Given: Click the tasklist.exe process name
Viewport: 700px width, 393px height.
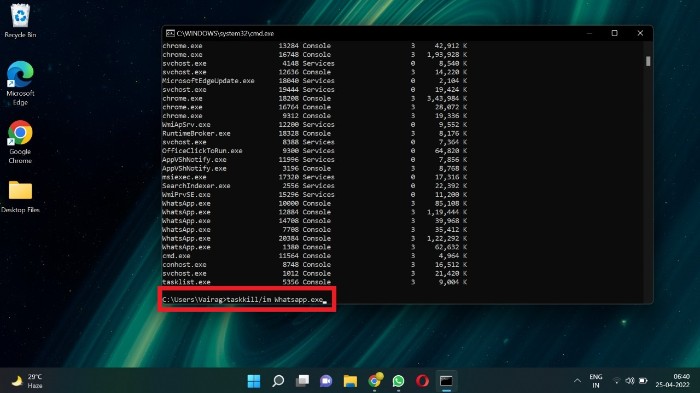Looking at the screenshot, I should [x=186, y=282].
